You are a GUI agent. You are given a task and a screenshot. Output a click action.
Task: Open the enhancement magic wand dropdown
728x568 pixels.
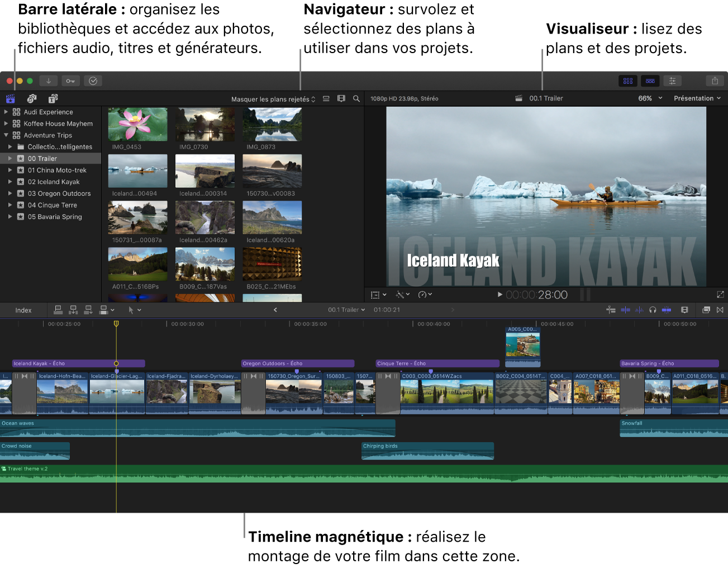(x=402, y=295)
